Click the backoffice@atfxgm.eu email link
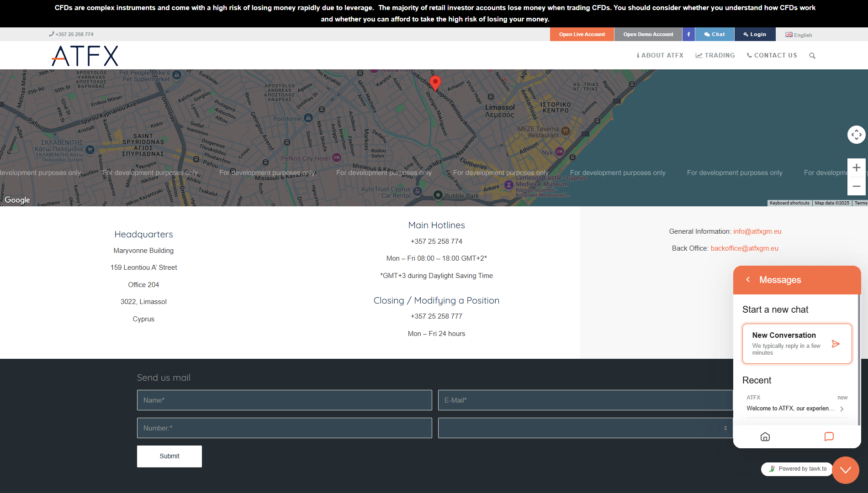 point(744,248)
